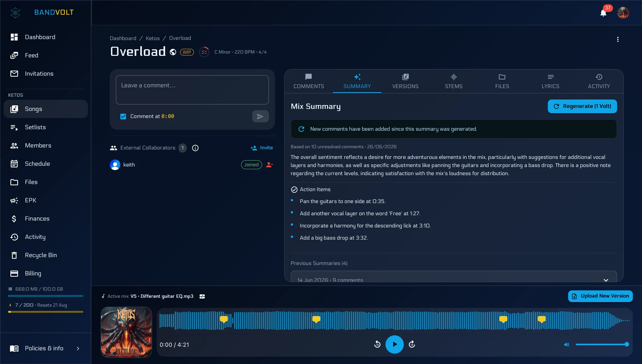Click the Overload album art thumbnail
Screen dimensions: 642x364
[126, 332]
